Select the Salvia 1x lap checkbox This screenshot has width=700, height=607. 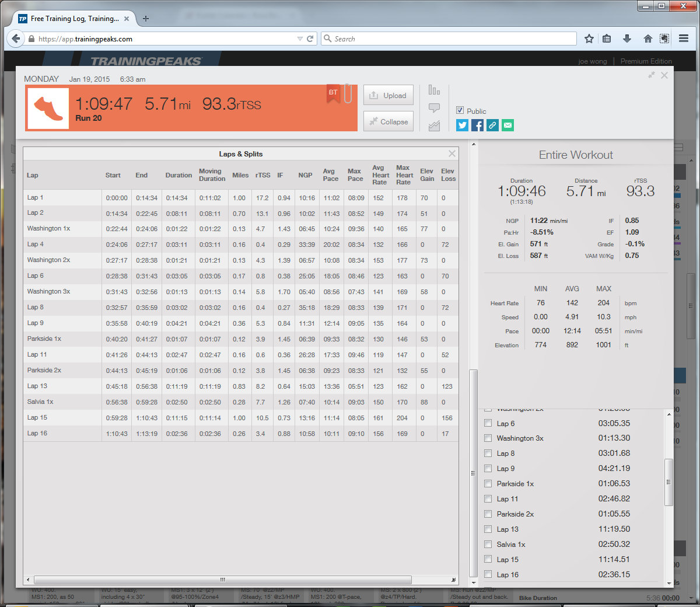pos(488,545)
